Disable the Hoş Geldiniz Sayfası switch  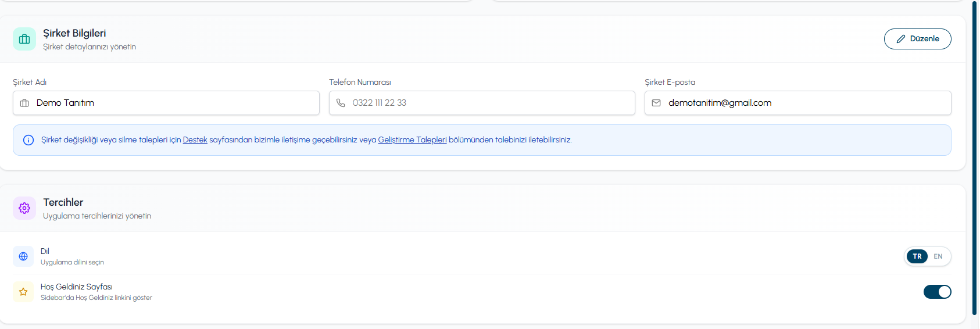pyautogui.click(x=938, y=292)
